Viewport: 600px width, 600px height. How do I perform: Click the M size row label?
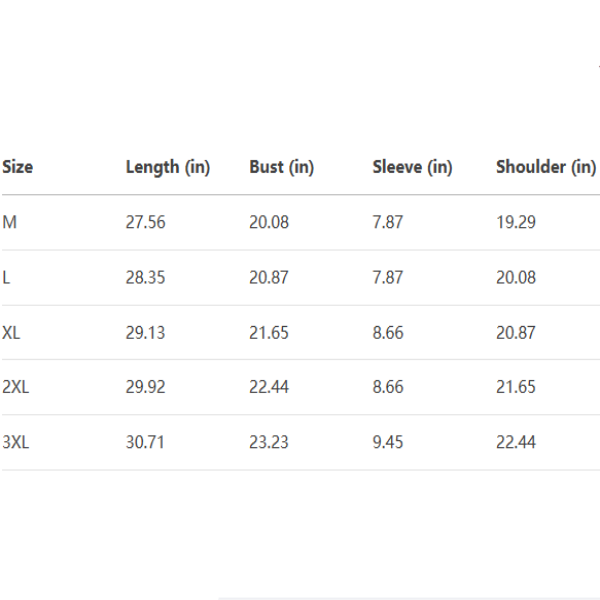(x=10, y=222)
